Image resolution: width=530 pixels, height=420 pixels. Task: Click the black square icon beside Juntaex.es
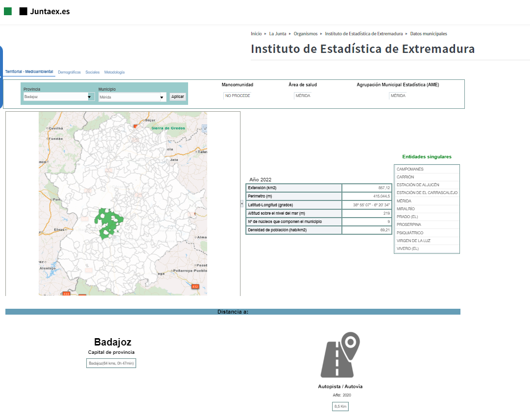coord(23,11)
